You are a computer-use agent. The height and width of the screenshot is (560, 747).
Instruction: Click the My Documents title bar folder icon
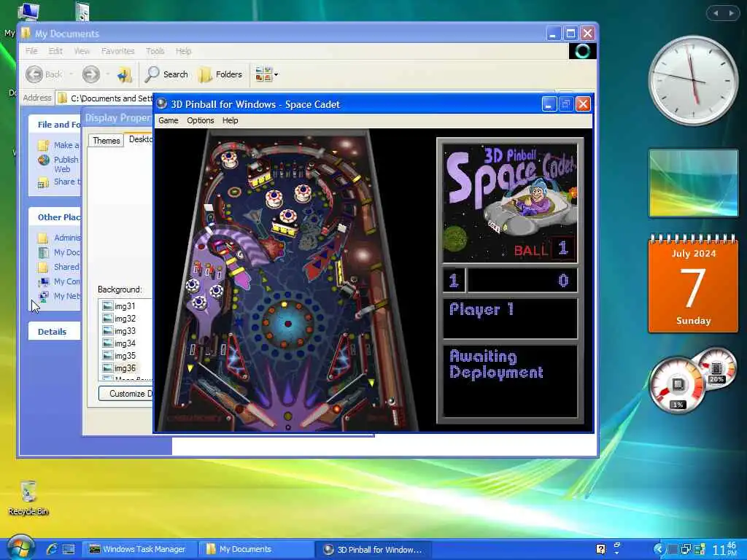26,34
